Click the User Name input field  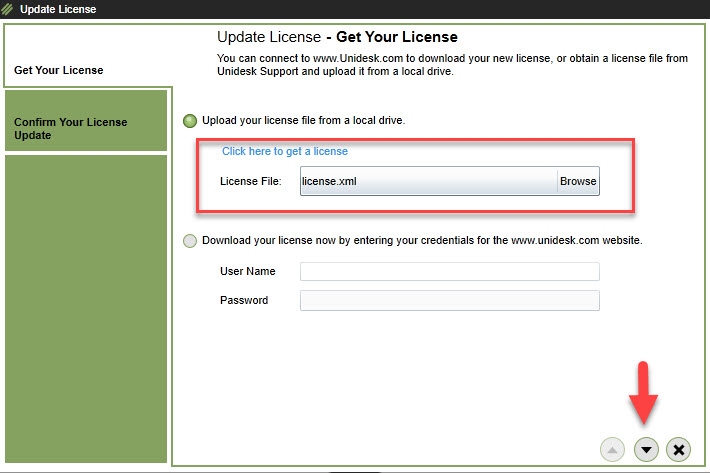450,272
